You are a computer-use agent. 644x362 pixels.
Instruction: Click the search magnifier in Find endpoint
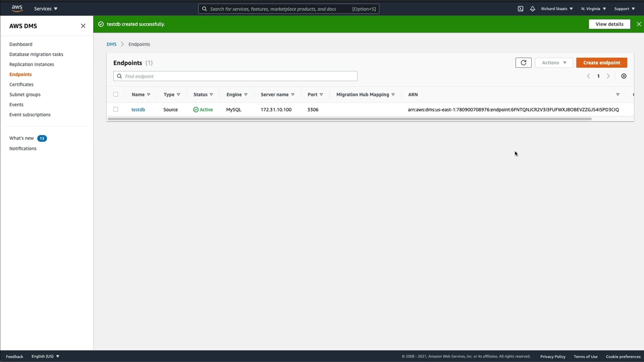[119, 76]
